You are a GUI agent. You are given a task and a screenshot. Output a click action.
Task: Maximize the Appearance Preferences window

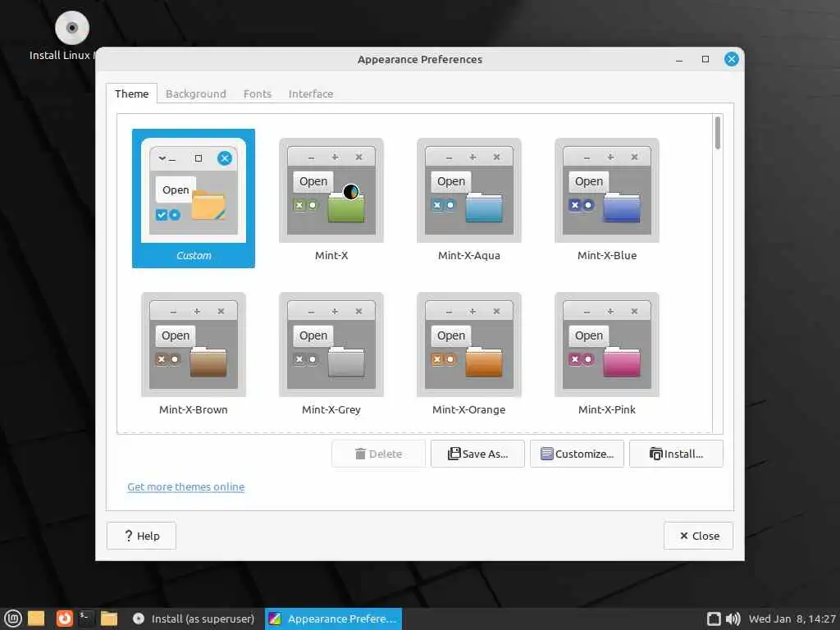coord(705,59)
